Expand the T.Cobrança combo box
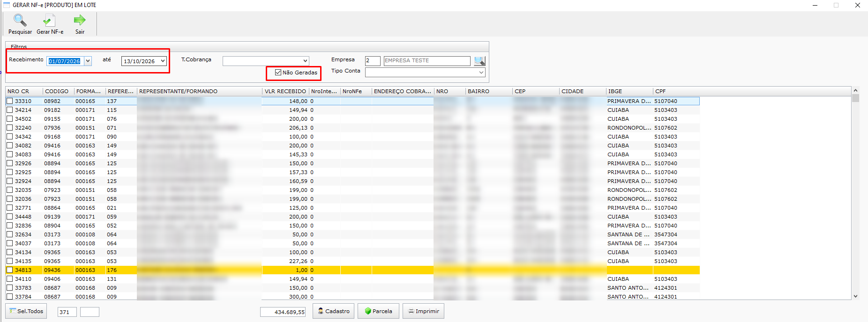 point(305,61)
